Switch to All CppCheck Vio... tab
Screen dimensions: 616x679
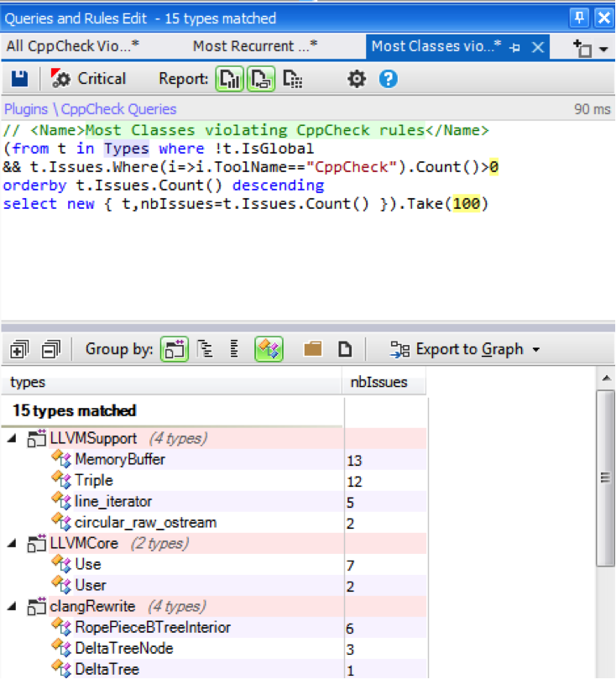73,46
